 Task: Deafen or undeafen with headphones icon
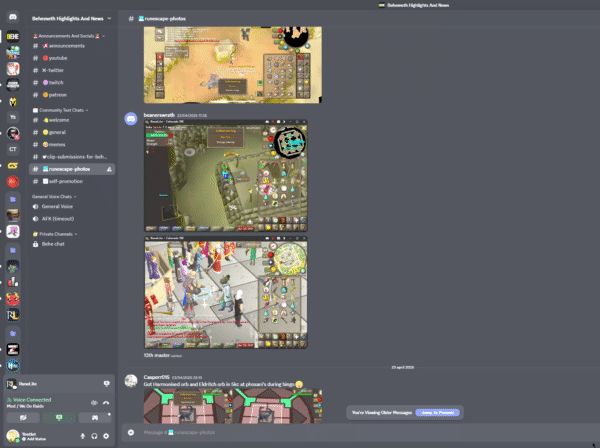point(94,436)
